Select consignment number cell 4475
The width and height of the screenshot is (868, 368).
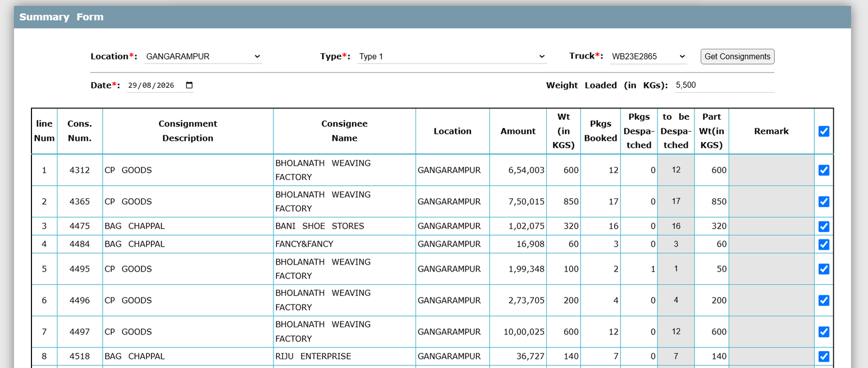pyautogui.click(x=80, y=226)
